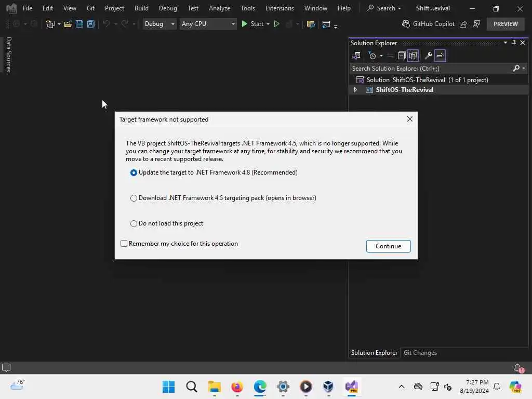This screenshot has width=532, height=399.
Task: Click the Redo arrow icon
Action: tap(125, 24)
